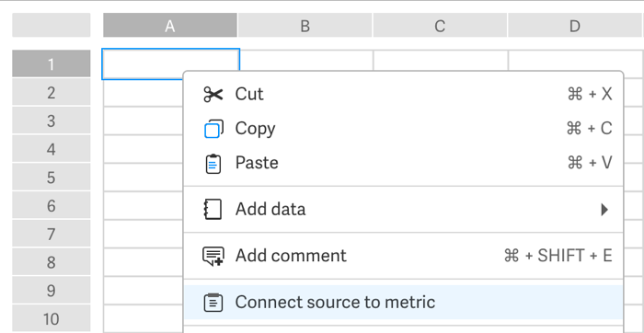Image resolution: width=644 pixels, height=333 pixels.
Task: Select row 3 header
Action: [x=51, y=121]
